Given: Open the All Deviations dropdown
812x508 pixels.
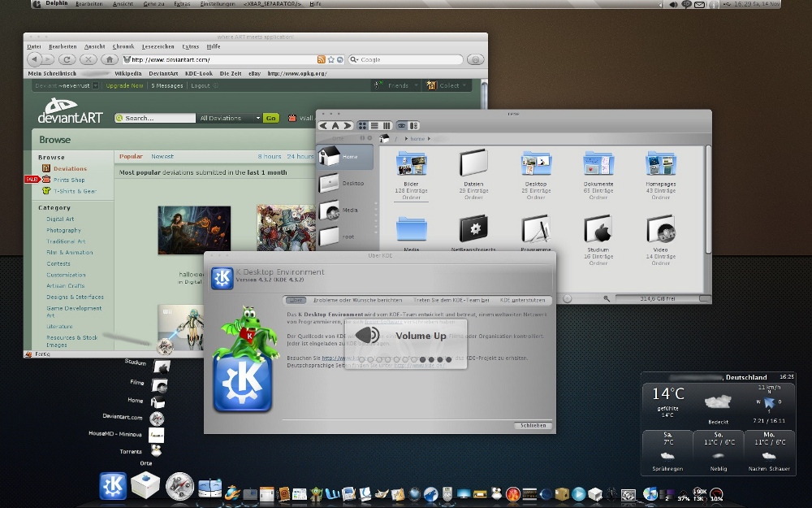Looking at the screenshot, I should click(x=230, y=118).
